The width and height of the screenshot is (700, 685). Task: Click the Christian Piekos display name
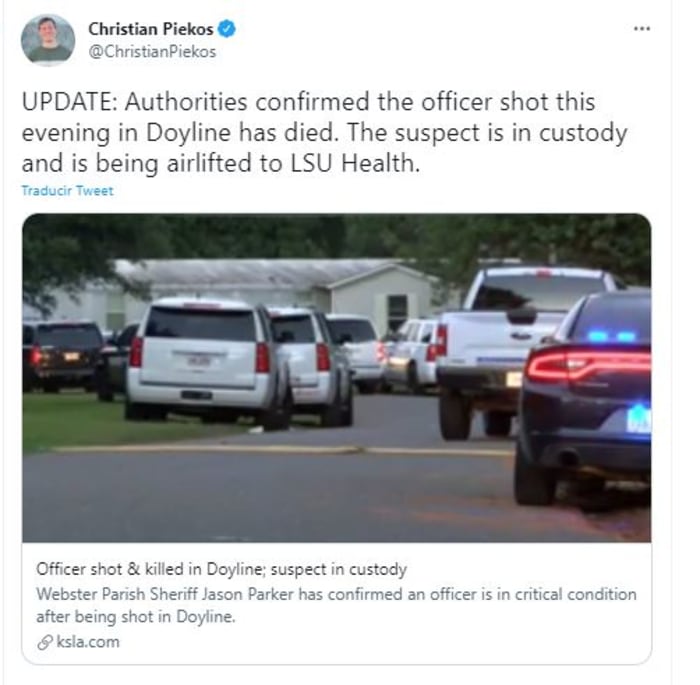point(150,29)
